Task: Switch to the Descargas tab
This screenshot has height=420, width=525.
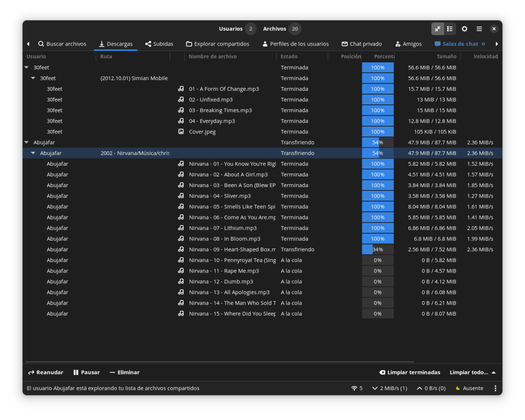Action: click(116, 44)
